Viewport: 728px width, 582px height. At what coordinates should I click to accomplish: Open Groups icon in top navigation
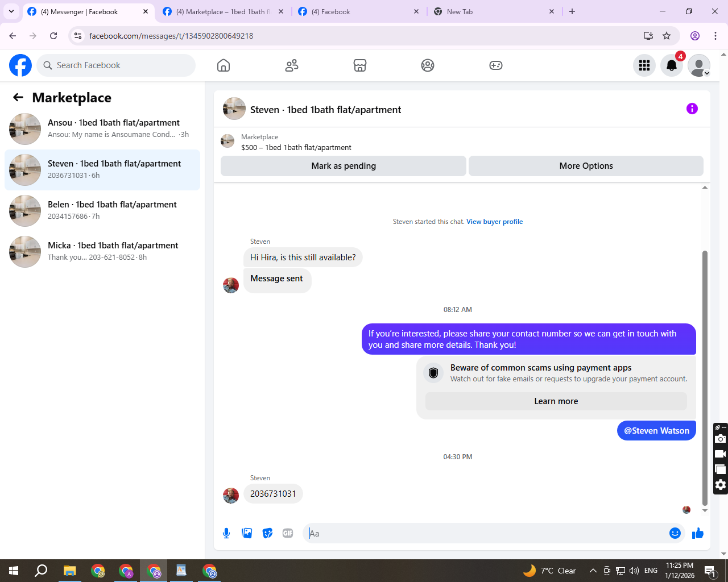[x=428, y=65]
